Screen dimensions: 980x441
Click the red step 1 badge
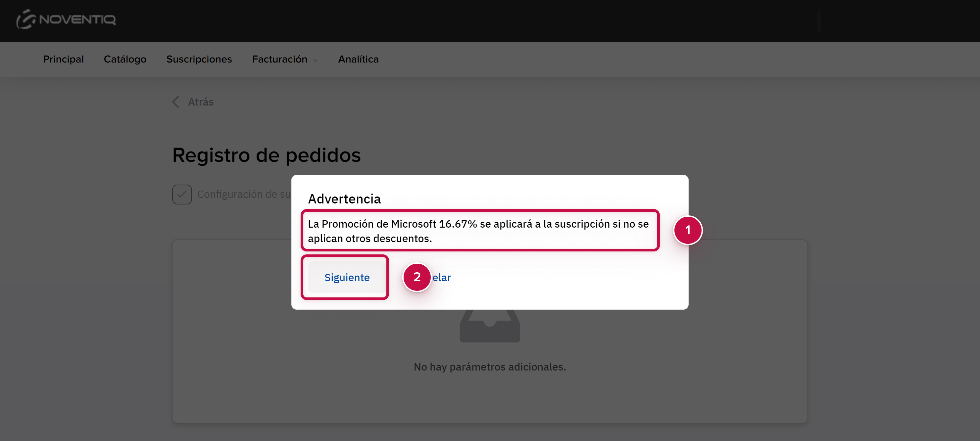pos(688,230)
